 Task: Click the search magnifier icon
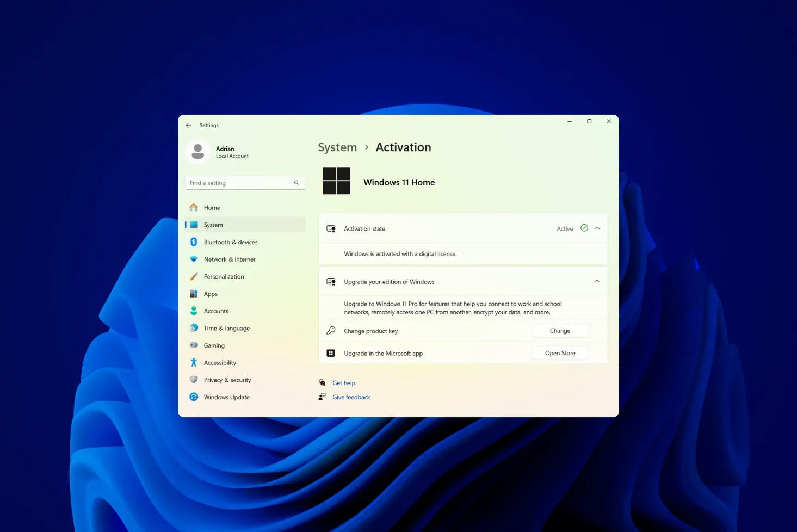296,183
